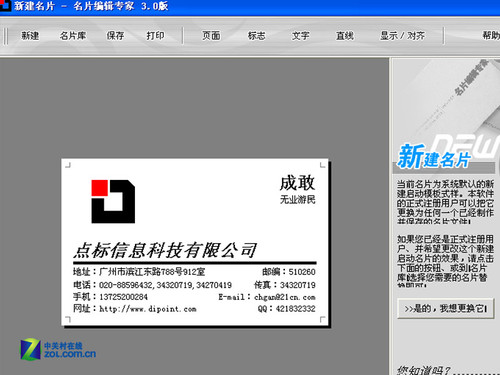Screen dimensions: 500x375
Task: Open the 帮助 help menu
Action: pos(491,35)
